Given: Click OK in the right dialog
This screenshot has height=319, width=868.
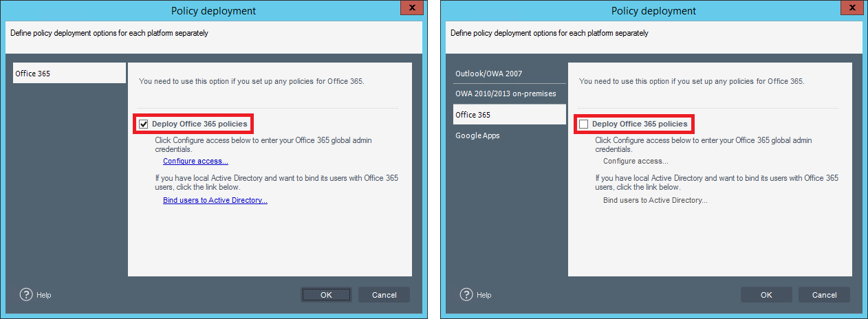Looking at the screenshot, I should click(766, 295).
